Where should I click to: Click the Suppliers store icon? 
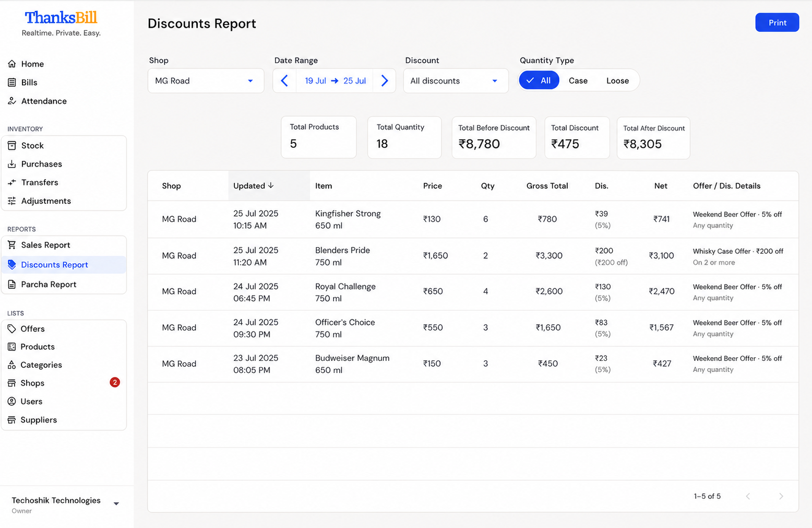point(12,420)
